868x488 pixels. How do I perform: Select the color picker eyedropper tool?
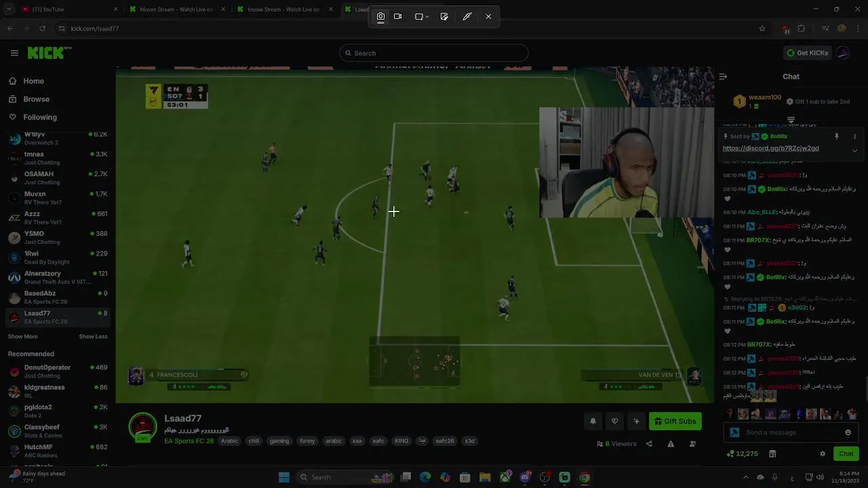tap(467, 16)
